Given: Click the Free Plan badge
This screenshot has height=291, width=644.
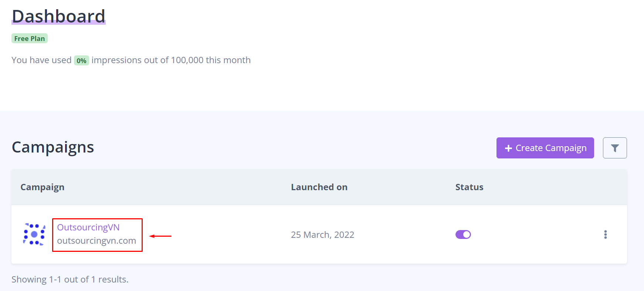Looking at the screenshot, I should [x=30, y=39].
